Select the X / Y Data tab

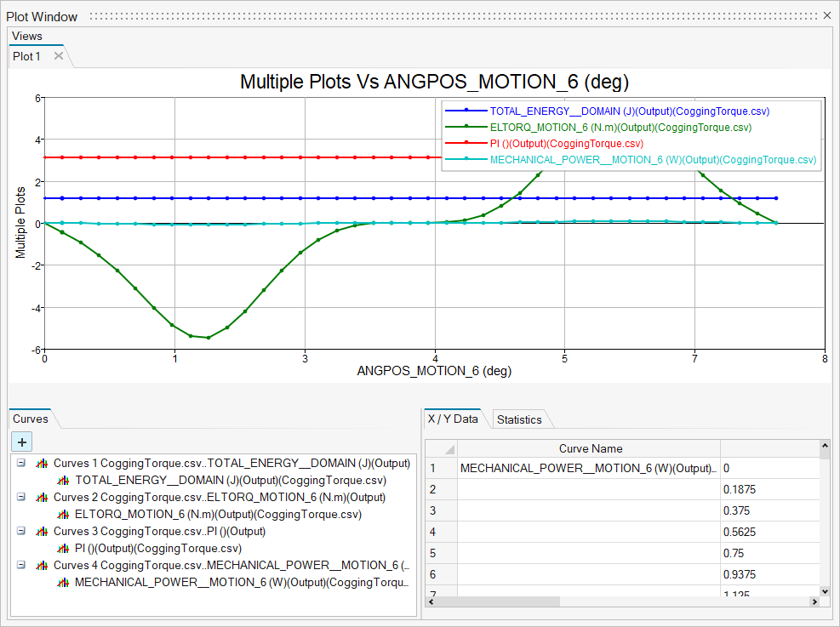[x=453, y=419]
